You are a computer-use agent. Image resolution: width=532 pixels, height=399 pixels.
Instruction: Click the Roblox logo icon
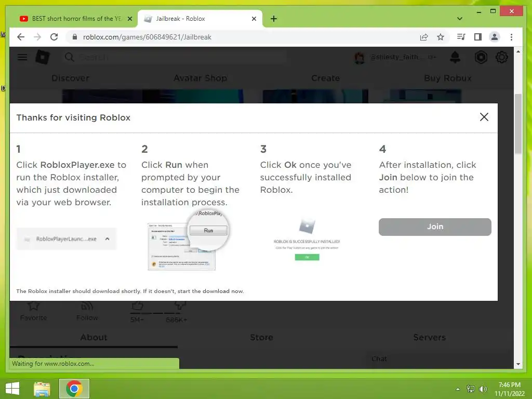pyautogui.click(x=43, y=57)
